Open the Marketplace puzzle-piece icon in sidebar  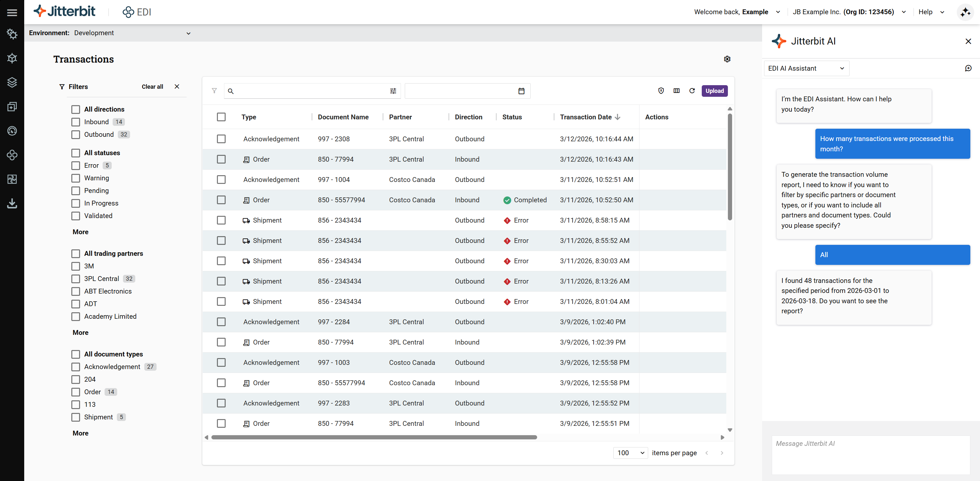(12, 179)
